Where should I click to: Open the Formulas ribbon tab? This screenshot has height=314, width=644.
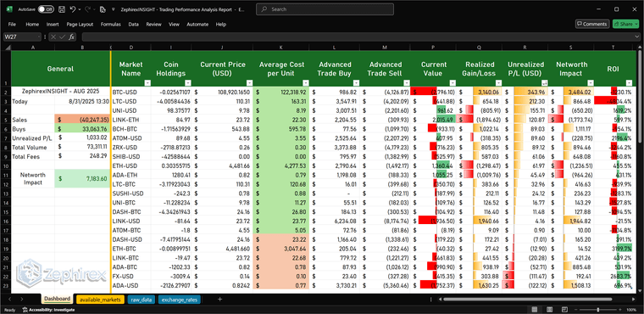(111, 25)
